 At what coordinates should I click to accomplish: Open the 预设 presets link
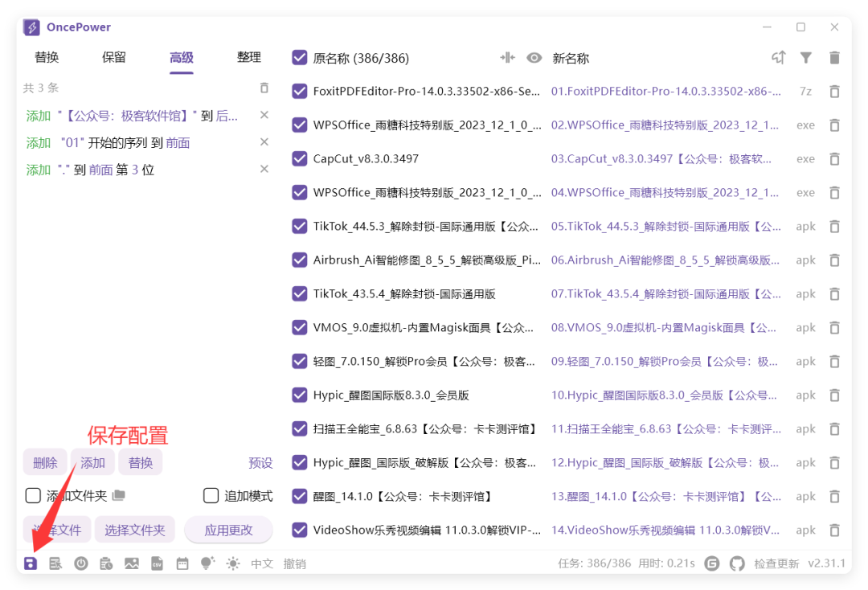260,463
